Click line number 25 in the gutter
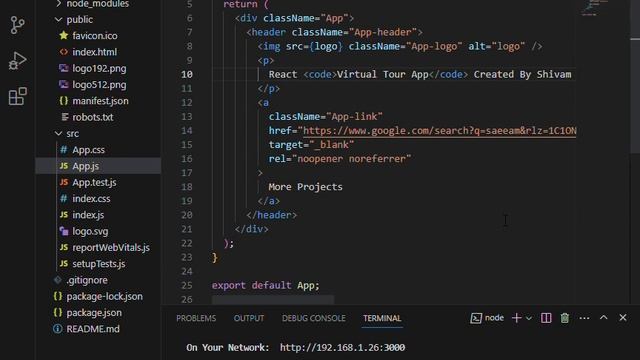 [187, 285]
